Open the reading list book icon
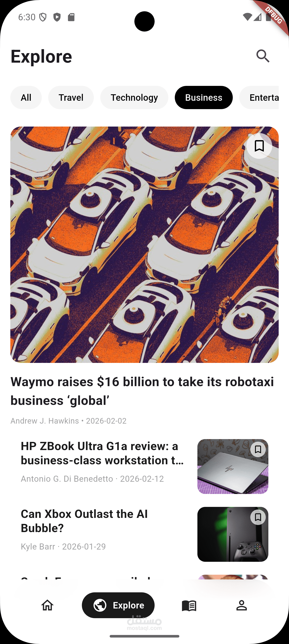 (x=189, y=605)
